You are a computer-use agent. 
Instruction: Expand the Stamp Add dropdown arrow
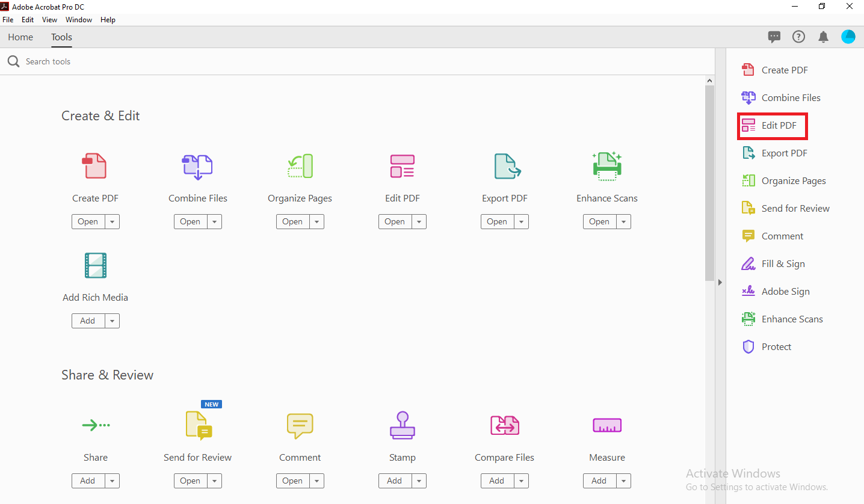419,481
